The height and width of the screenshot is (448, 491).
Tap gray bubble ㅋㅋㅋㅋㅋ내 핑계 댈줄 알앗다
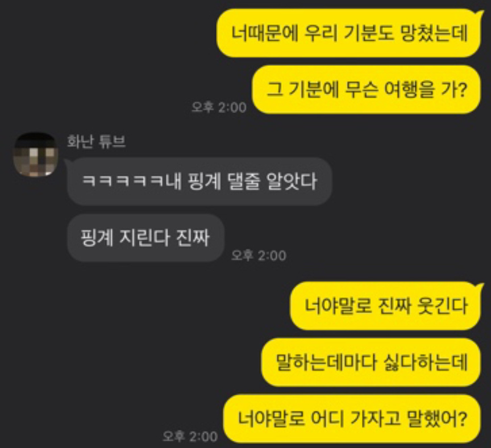pyautogui.click(x=199, y=181)
